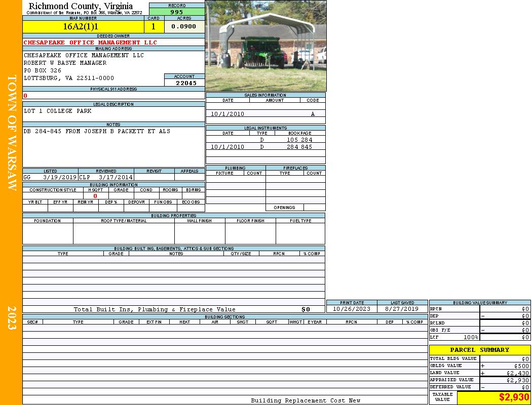Select the APPRAISED VALUE amount $2,930
532x405 pixels.
pyautogui.click(x=518, y=380)
